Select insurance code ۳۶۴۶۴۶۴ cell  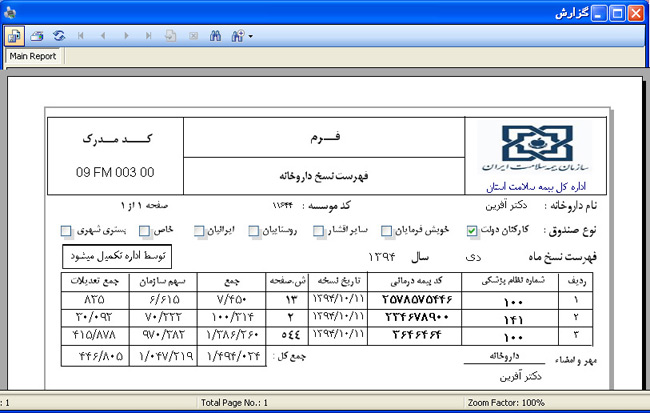coord(417,335)
